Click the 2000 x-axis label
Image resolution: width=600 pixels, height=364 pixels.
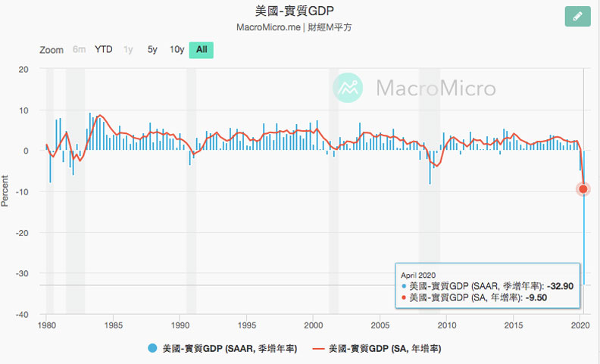(314, 325)
